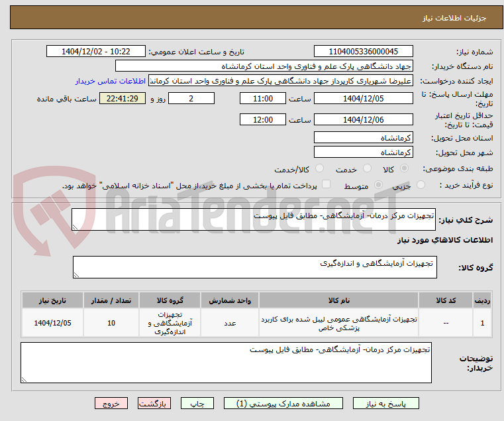
Task: Click the resize grip of goods group box
Action: point(77,274)
